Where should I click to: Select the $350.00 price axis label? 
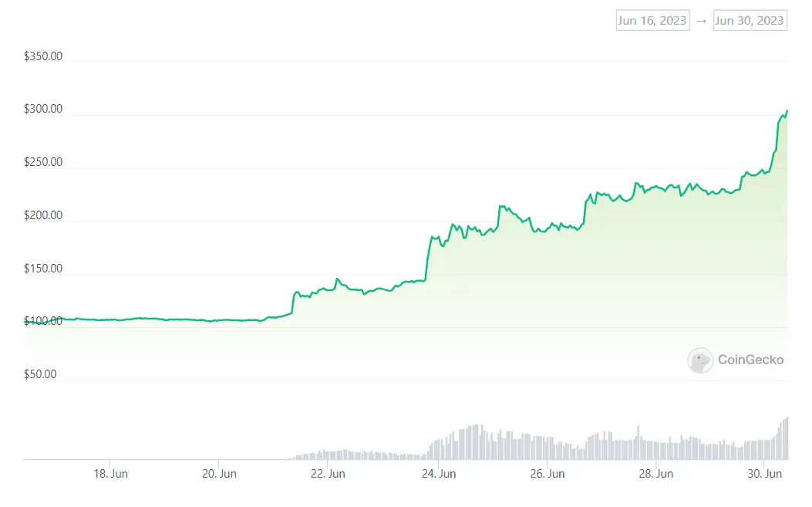pyautogui.click(x=44, y=56)
